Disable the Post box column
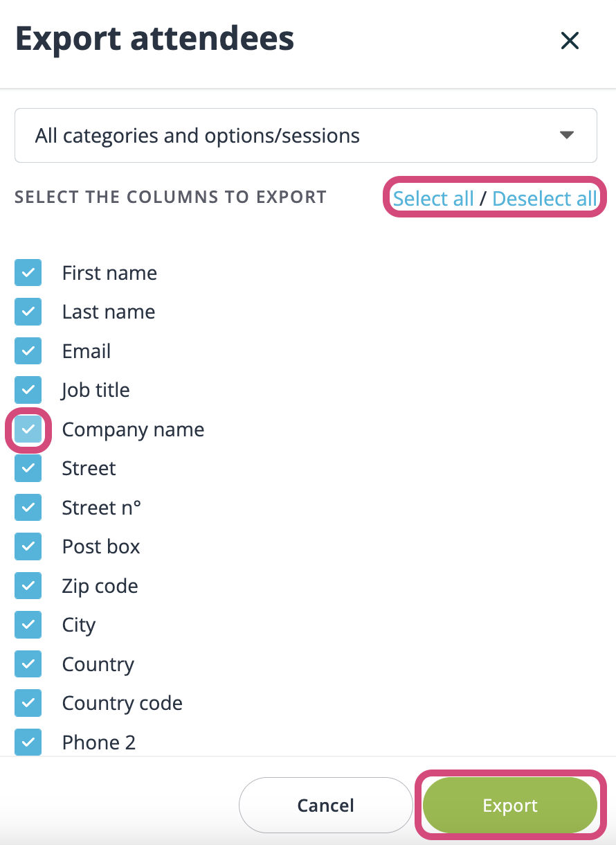616x845 pixels. point(28,546)
